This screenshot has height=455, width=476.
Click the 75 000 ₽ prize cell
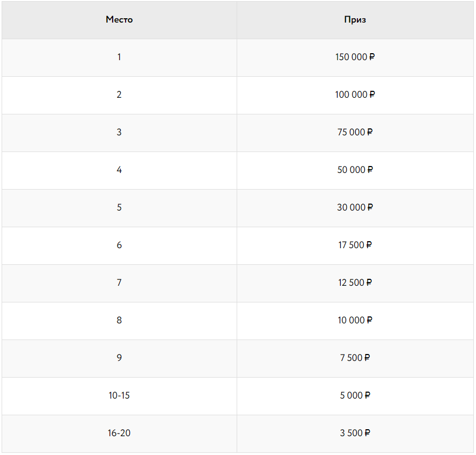pos(355,132)
